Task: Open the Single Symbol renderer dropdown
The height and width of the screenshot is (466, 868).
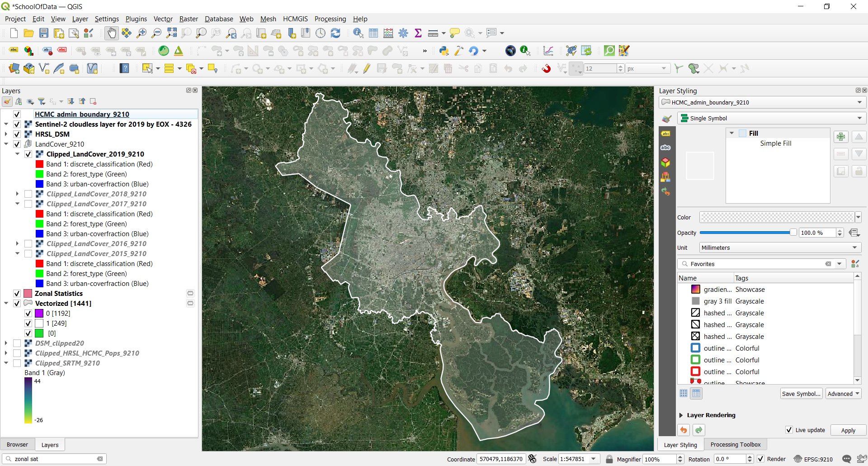Action: [772, 119]
